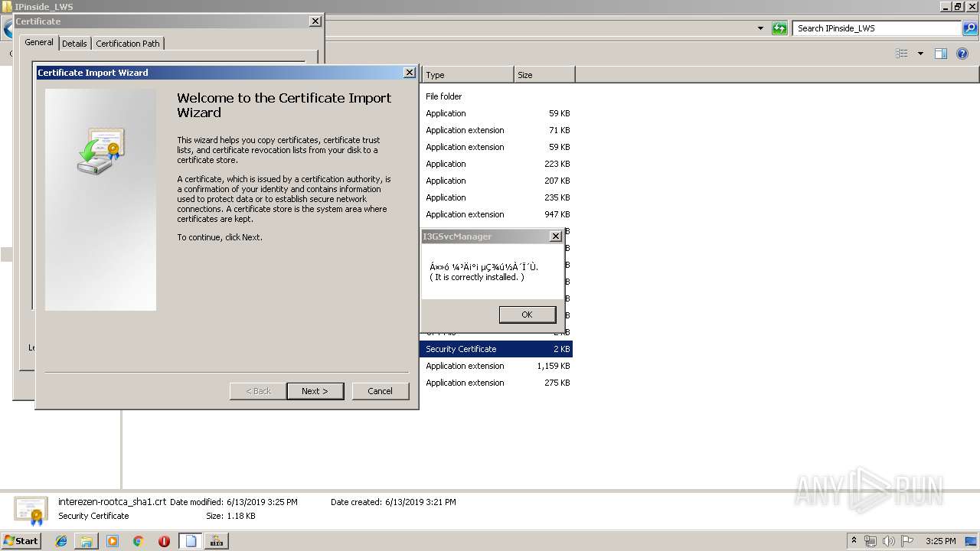Screen dimensions: 980x551
Task: Select the Application row sized 235 KB
Action: 496,197
